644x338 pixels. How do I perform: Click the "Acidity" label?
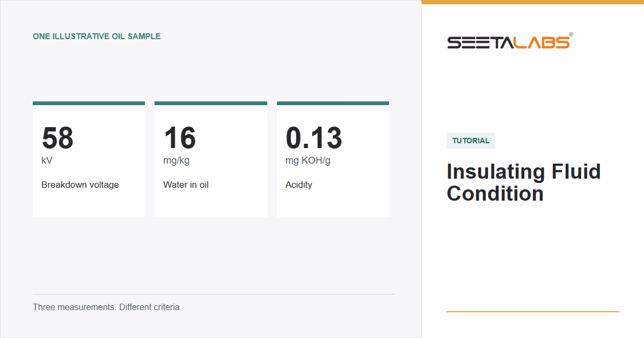[x=298, y=185]
